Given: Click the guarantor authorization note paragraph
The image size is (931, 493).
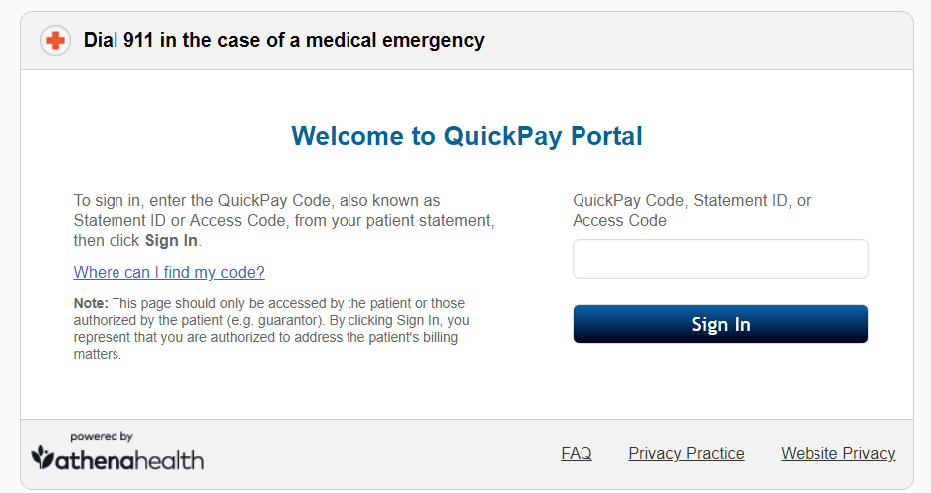Looking at the screenshot, I should 271,328.
